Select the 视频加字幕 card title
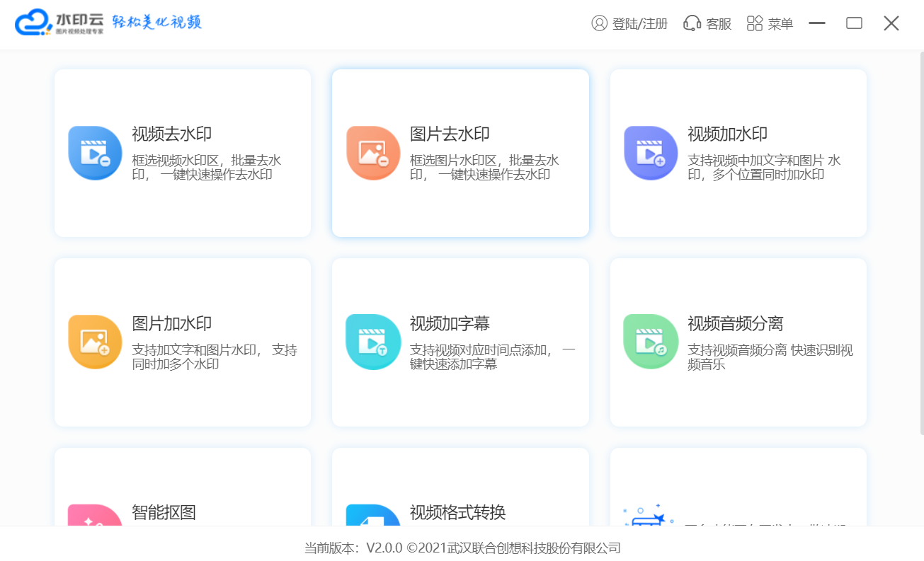This screenshot has height=561, width=924. tap(450, 324)
